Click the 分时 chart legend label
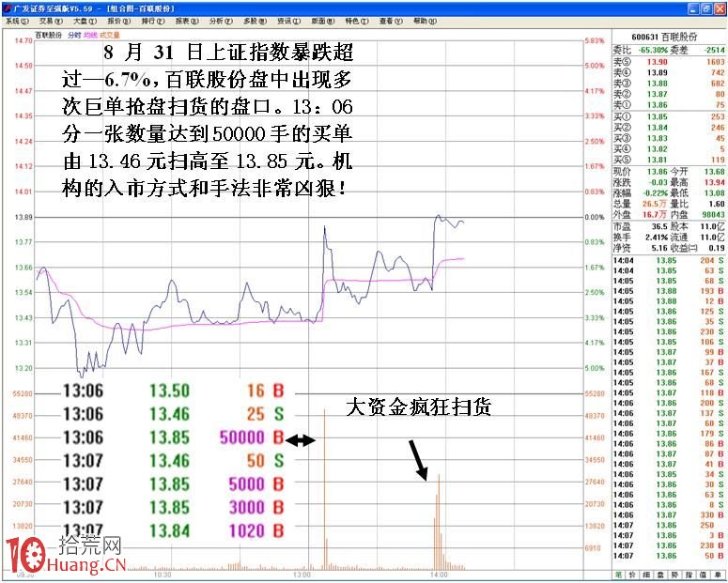The height and width of the screenshot is (583, 728). pos(74,36)
